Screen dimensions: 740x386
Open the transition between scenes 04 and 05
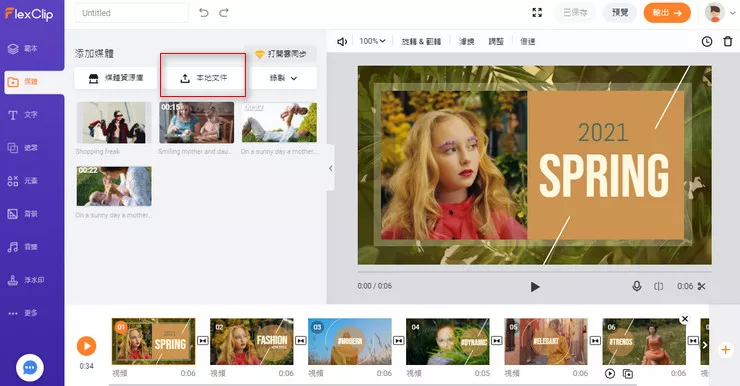497,341
